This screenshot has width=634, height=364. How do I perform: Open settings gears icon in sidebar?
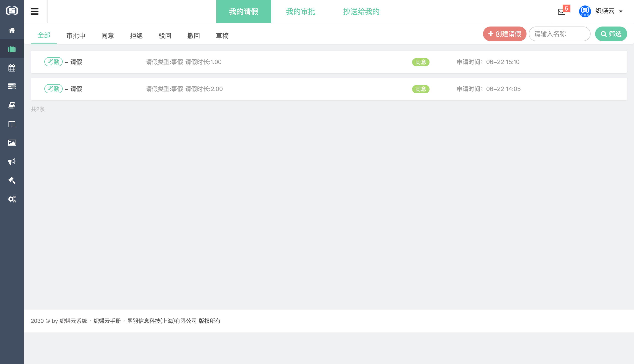(x=12, y=199)
